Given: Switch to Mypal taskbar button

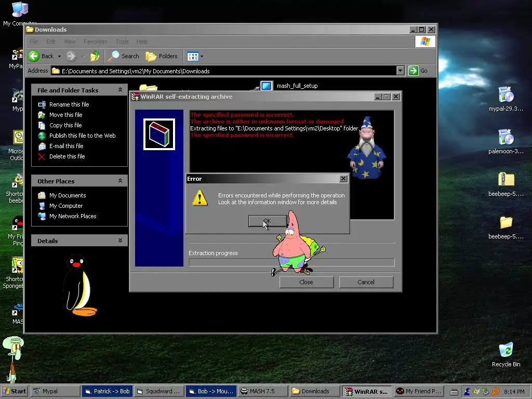Looking at the screenshot, I should coord(55,391).
